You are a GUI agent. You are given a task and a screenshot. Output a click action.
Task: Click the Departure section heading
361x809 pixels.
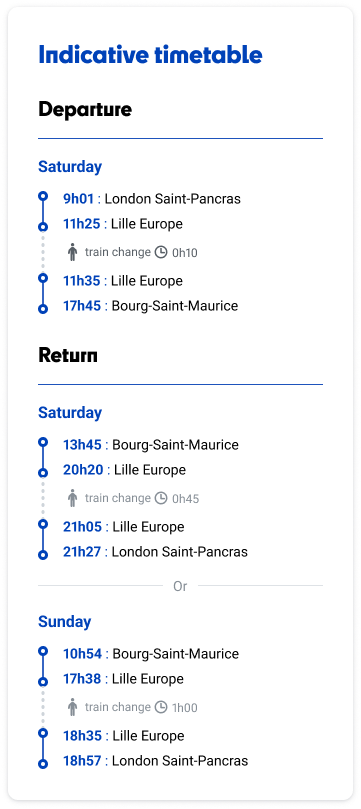[x=85, y=110]
